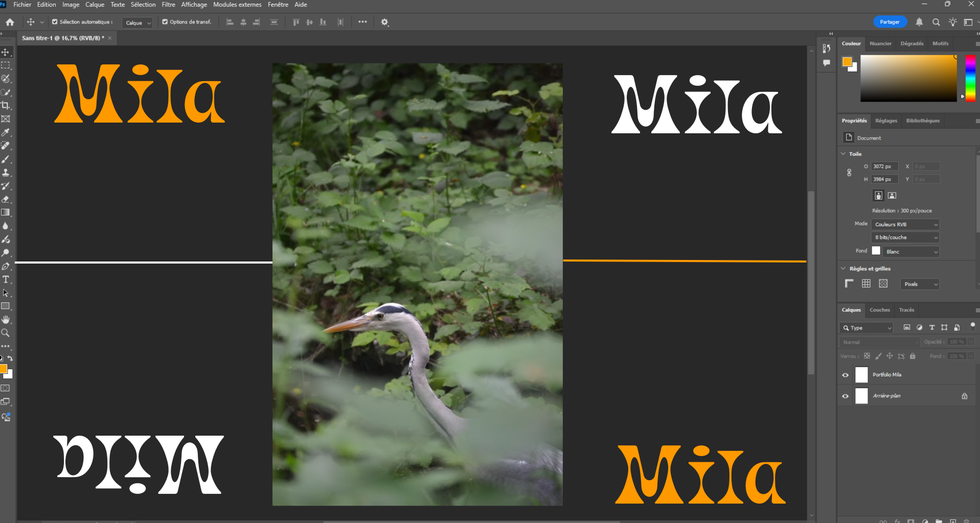Select the Eyedropper tool
This screenshot has width=980, height=523.
pos(6,132)
